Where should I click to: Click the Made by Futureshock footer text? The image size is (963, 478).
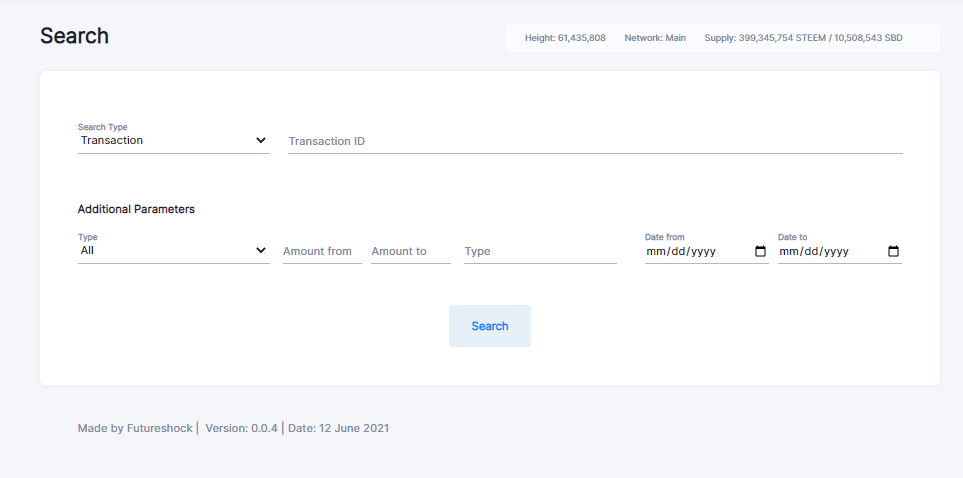135,428
